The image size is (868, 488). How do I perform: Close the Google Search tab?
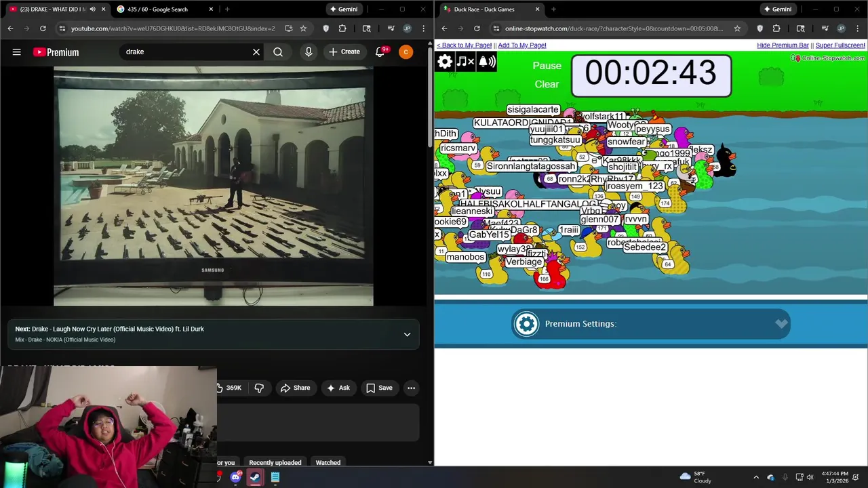211,9
